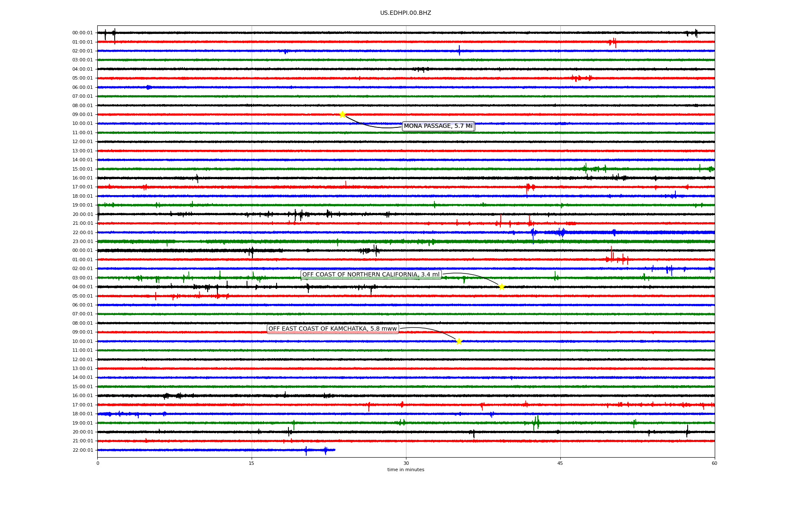This screenshot has height=508, width=812.
Task: Select the OFF COAST OF NORTHERN CALIFORNIA, 3.4 ml label
Action: point(371,275)
